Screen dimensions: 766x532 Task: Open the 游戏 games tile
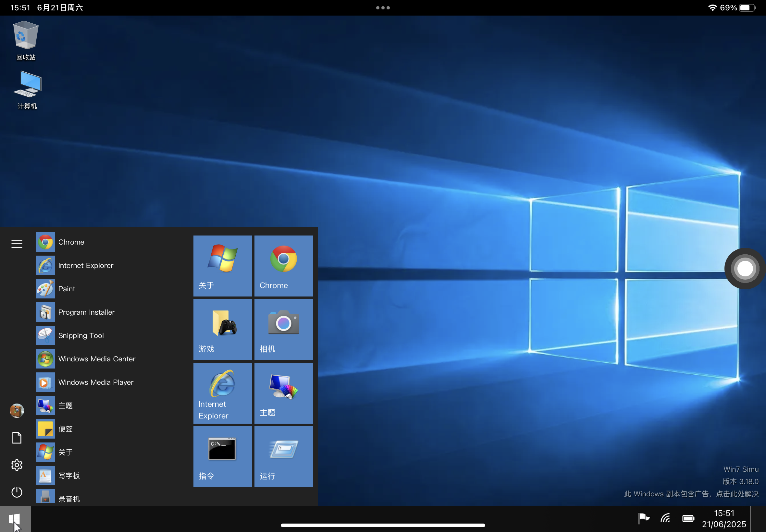222,329
